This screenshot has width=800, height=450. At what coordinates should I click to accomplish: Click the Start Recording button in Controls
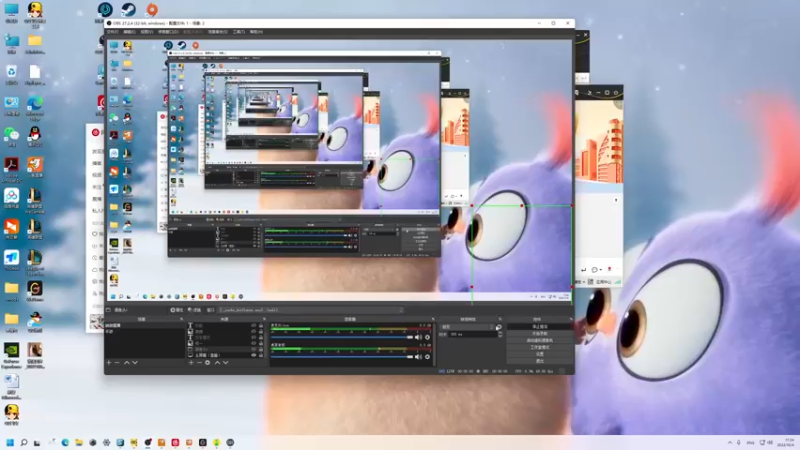[539, 333]
